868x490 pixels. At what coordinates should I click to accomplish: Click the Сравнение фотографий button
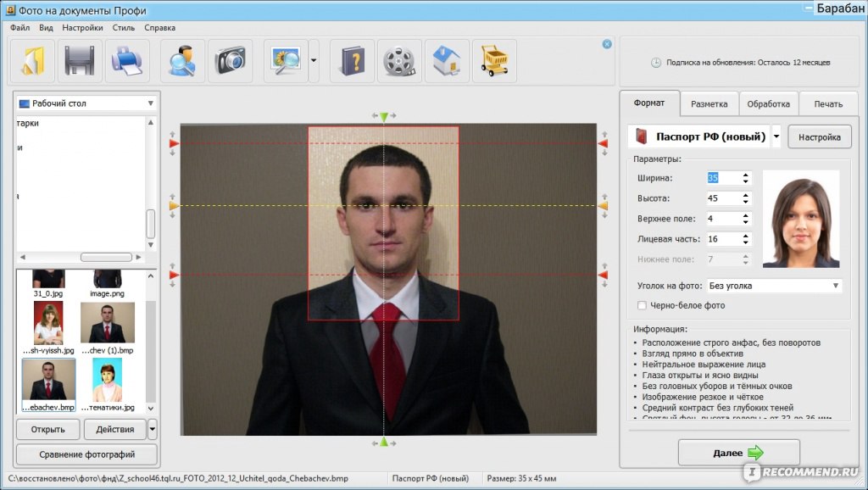tap(87, 454)
